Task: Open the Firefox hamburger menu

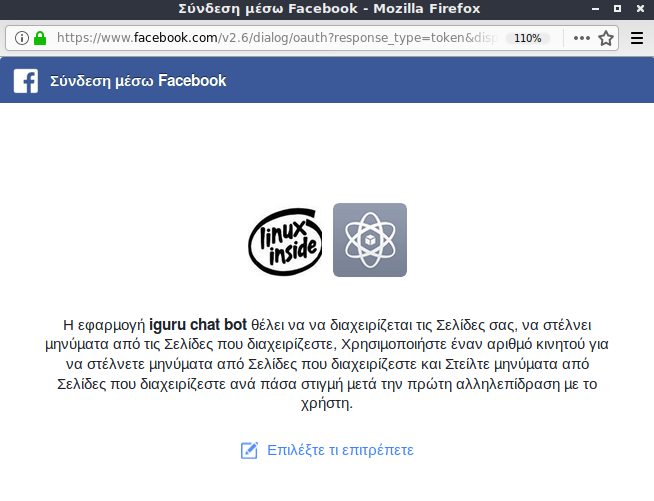Action: pyautogui.click(x=636, y=38)
